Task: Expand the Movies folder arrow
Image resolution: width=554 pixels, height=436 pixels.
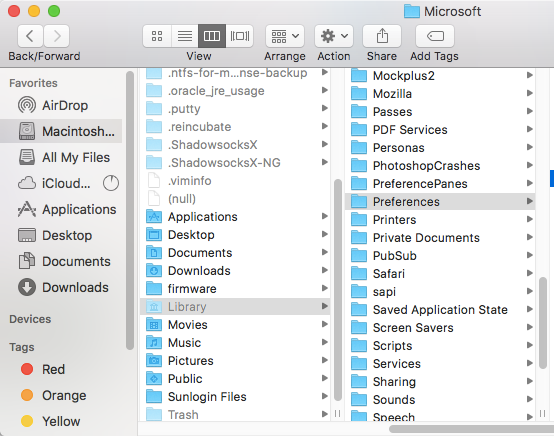Action: click(324, 324)
